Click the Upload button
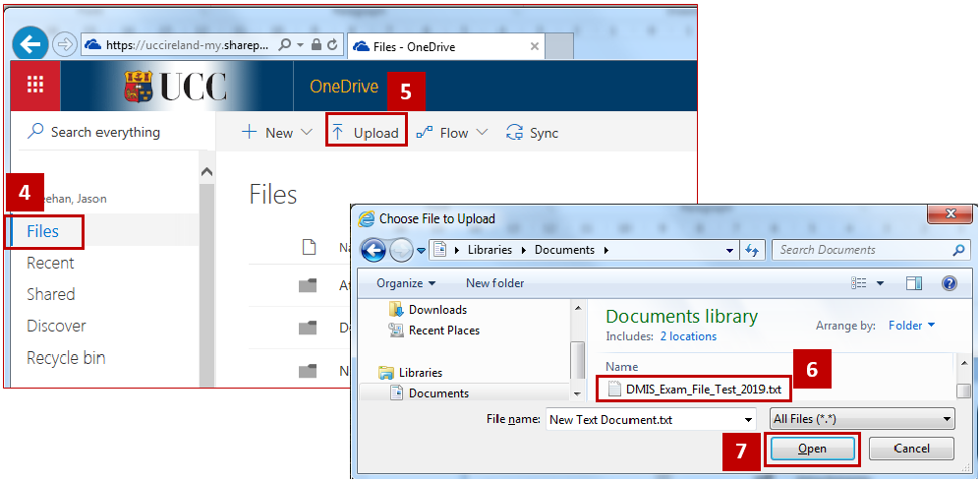 pos(366,133)
